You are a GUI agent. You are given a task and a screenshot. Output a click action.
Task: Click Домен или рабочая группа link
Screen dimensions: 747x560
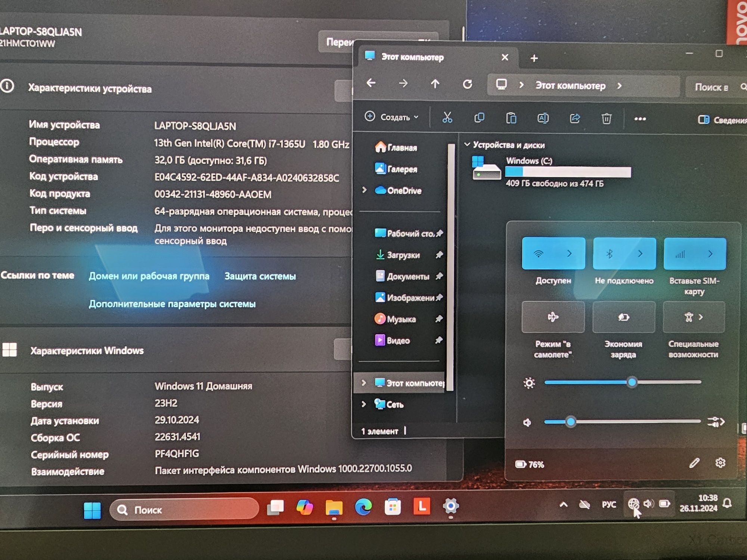tap(149, 276)
